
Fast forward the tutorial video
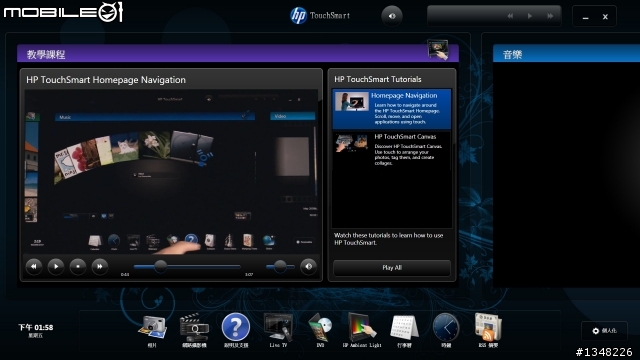pos(100,267)
